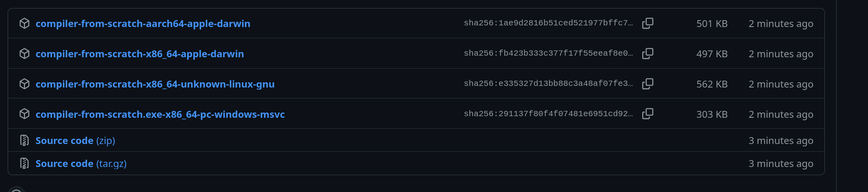Copy SHA256 for aarch64-apple-darwin asset
This screenshot has height=192, width=868.
pyautogui.click(x=647, y=23)
